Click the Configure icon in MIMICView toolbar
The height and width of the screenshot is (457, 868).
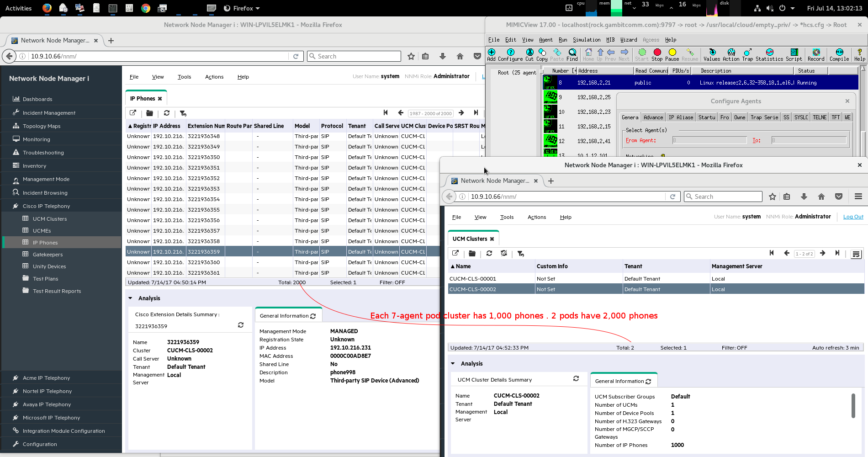click(510, 55)
